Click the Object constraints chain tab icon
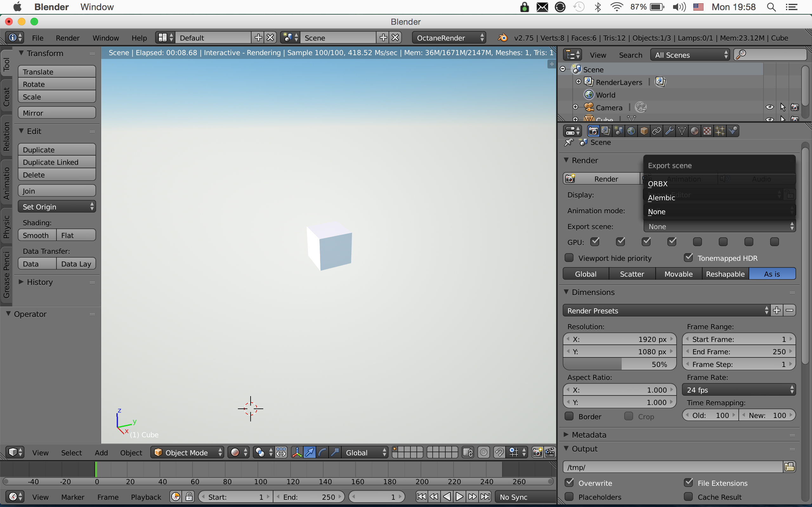This screenshot has height=507, width=812. click(656, 131)
